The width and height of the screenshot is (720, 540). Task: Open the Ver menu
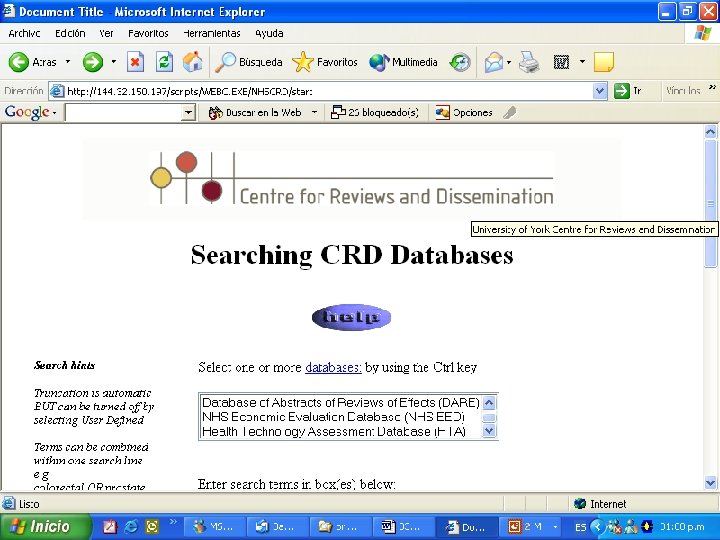point(106,34)
